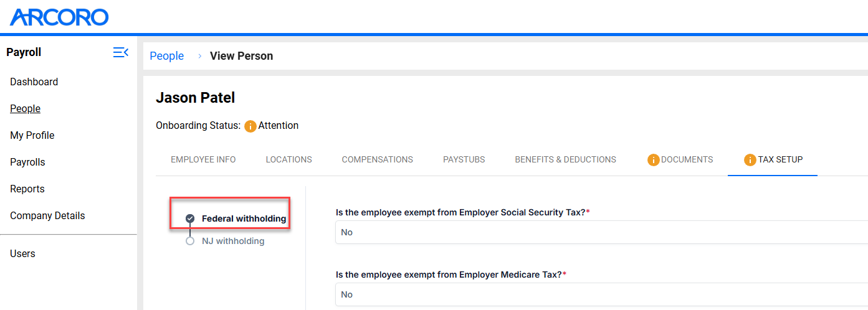868x310 pixels.
Task: Select the NJ withholding step circle
Action: (x=190, y=241)
